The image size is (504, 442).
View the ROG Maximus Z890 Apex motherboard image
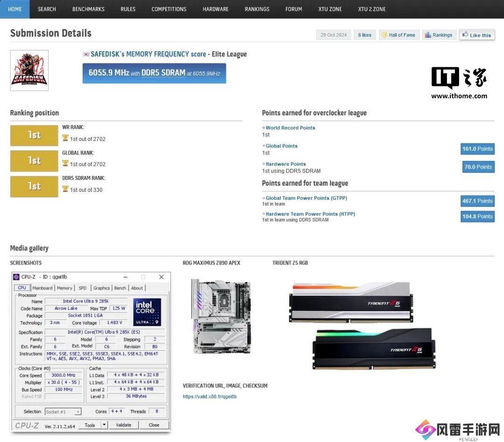222,316
